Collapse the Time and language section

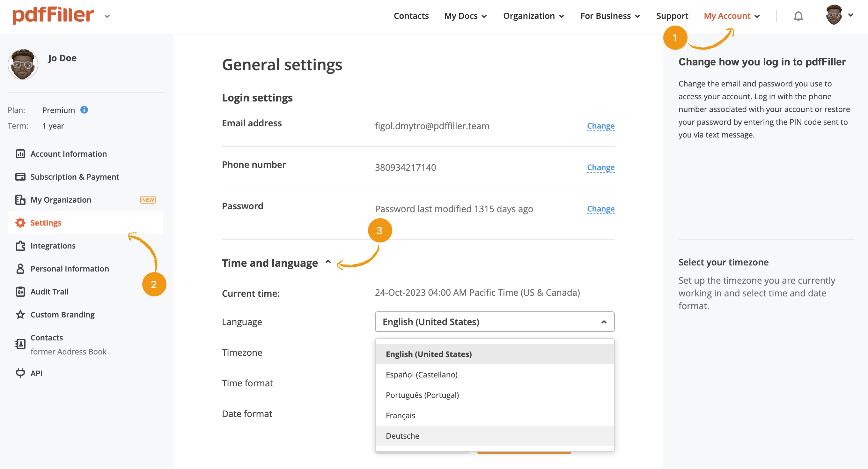point(328,262)
